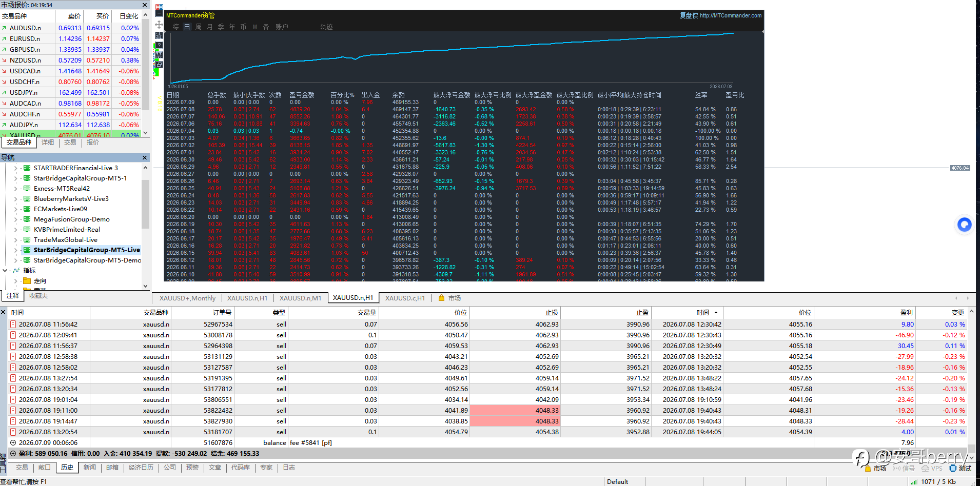
Task: Click the restore window icon under the 禁 button
Action: click(159, 65)
